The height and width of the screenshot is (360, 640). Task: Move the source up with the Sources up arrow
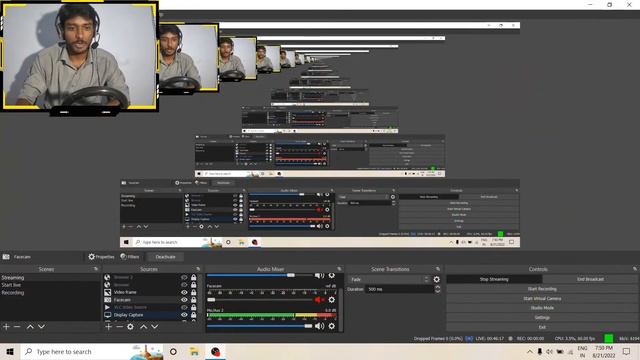tap(144, 327)
